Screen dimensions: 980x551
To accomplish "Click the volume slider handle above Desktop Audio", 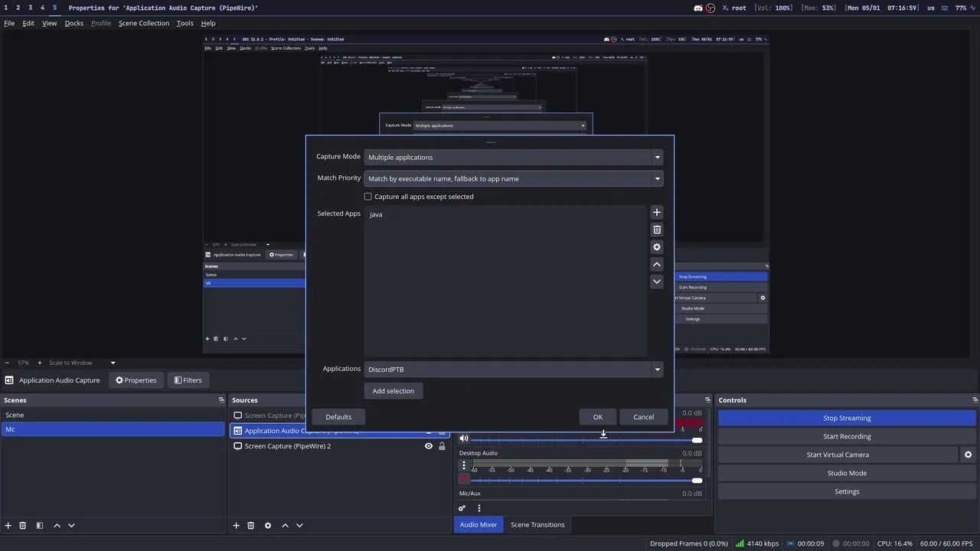I will 697,440.
